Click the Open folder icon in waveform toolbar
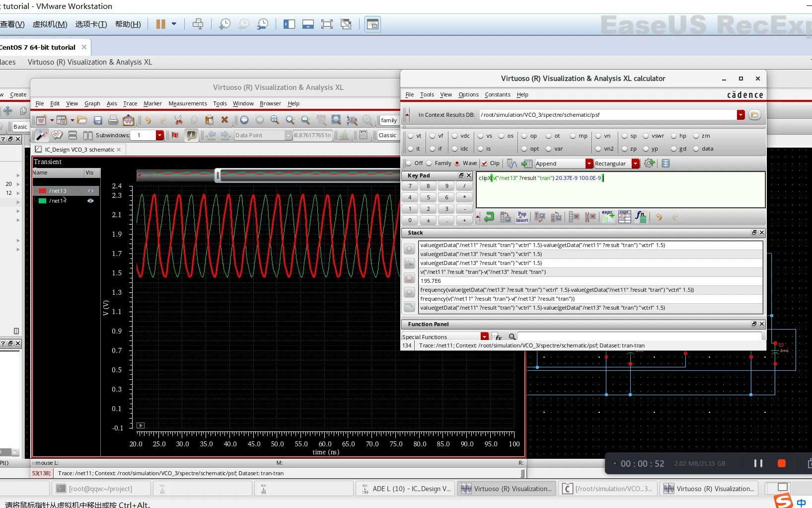Screen dimensions: 812x508 [x=82, y=120]
